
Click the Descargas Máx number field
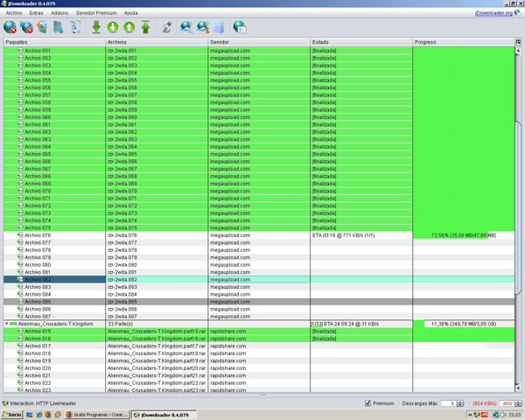click(x=449, y=403)
